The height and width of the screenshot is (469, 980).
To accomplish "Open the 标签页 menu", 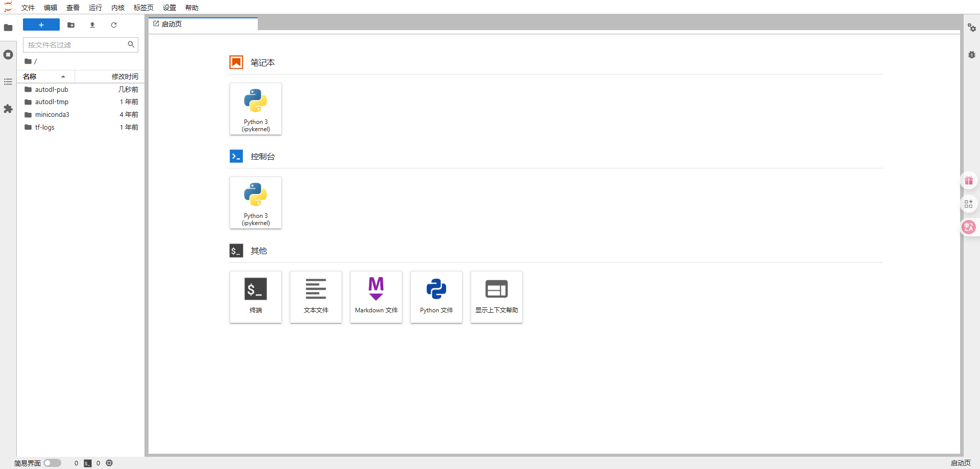I will 143,8.
